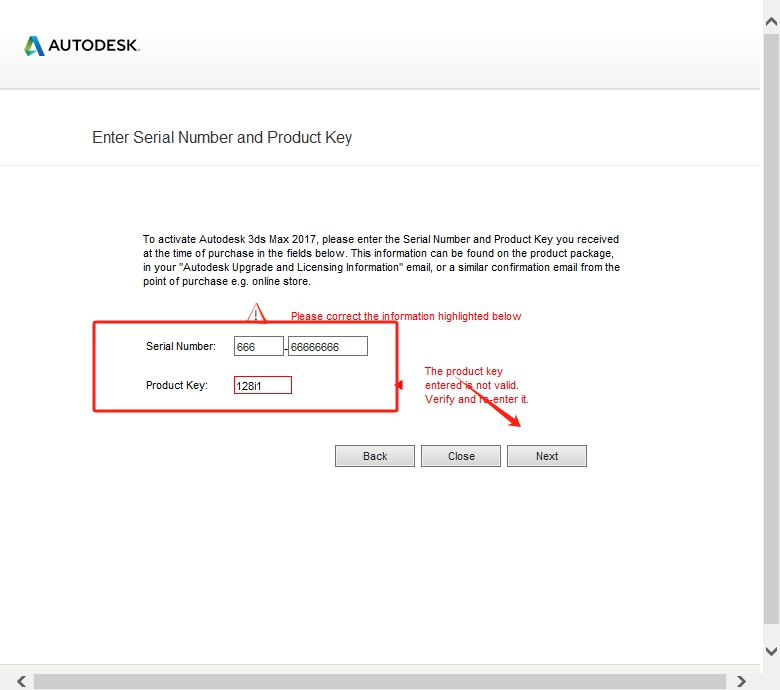Select the Product Key input box
This screenshot has height=690, width=780.
[262, 385]
